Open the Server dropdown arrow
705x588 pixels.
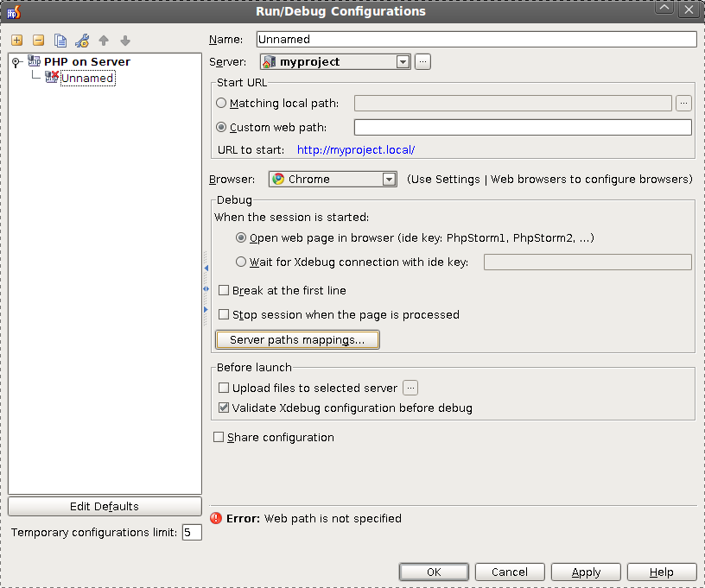[x=403, y=61]
